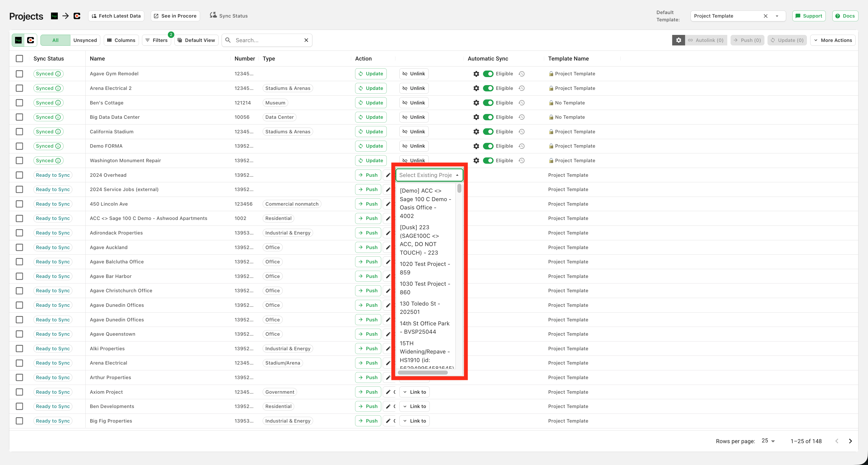Image resolution: width=868 pixels, height=465 pixels.
Task: Select '[Dusk] 223 (SAGE100C <> ACC, DO NOT TOUCH)' option
Action: coord(426,240)
